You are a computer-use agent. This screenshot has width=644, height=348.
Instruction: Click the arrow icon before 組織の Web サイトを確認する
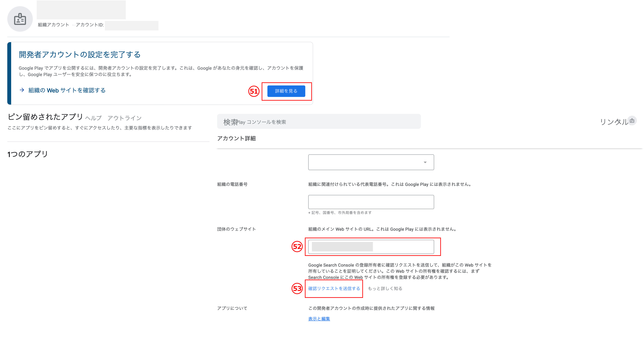(x=22, y=90)
